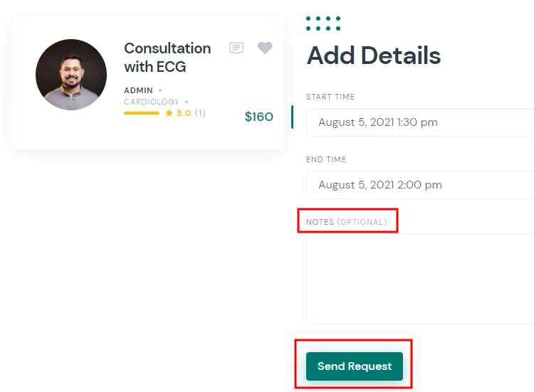Click the $160 price label
Screen dimensions: 534x392
[x=259, y=117]
